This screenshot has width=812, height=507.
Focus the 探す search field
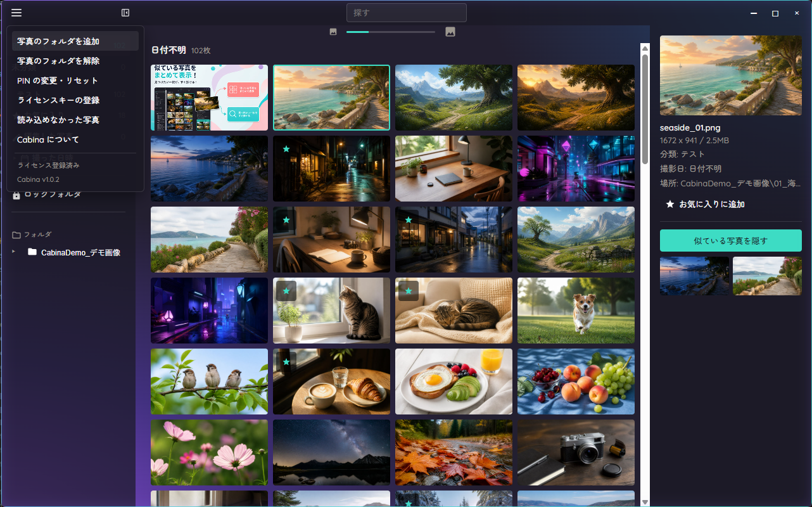407,13
